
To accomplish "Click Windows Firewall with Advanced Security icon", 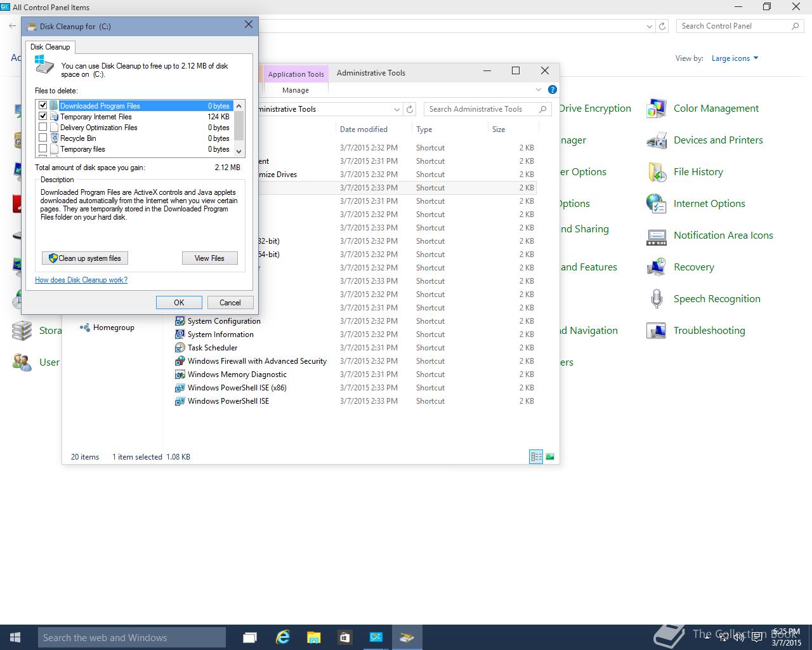I will 180,361.
